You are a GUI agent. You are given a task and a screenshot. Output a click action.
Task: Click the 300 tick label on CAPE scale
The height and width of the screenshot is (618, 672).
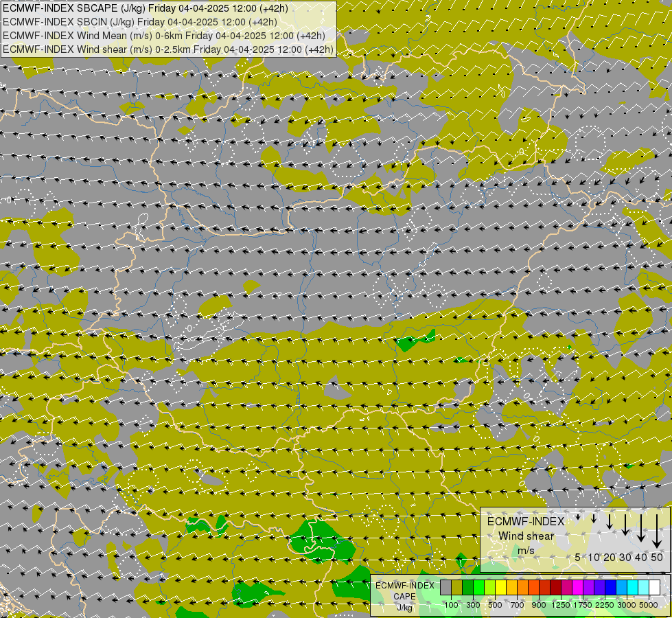[473, 605]
